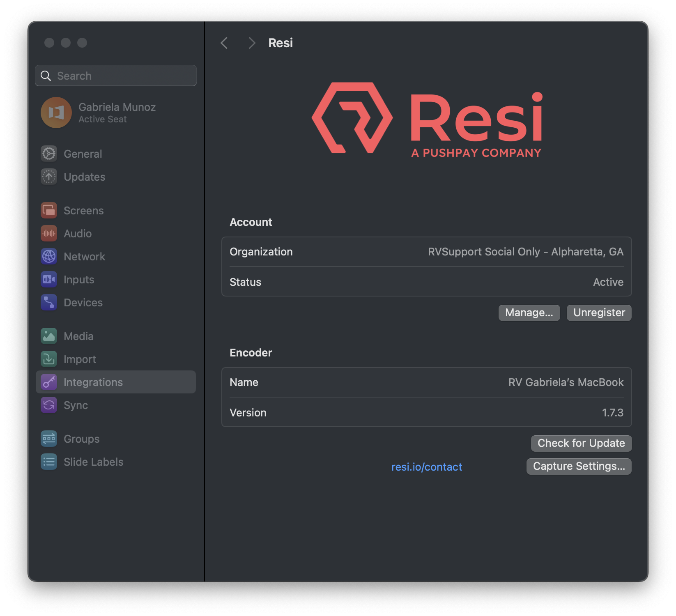Viewport: 676px width, 616px height.
Task: Switch to the Audio section
Action: (x=78, y=233)
